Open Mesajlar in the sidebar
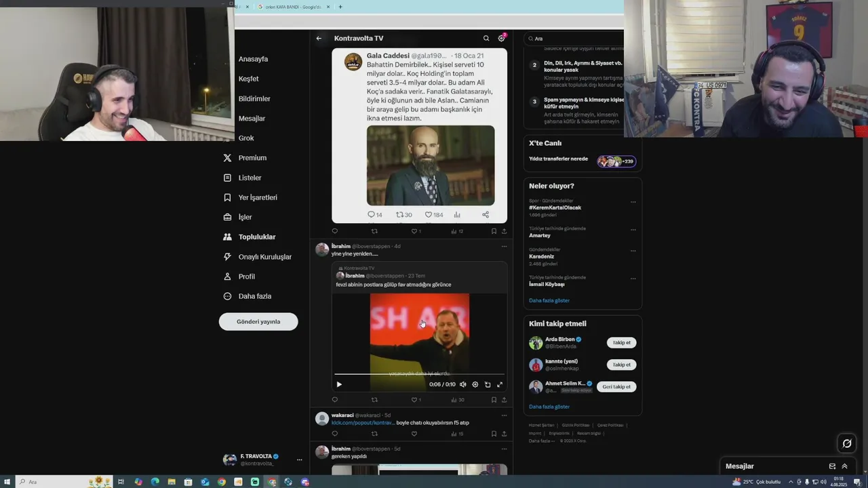This screenshot has width=868, height=488. pos(252,119)
